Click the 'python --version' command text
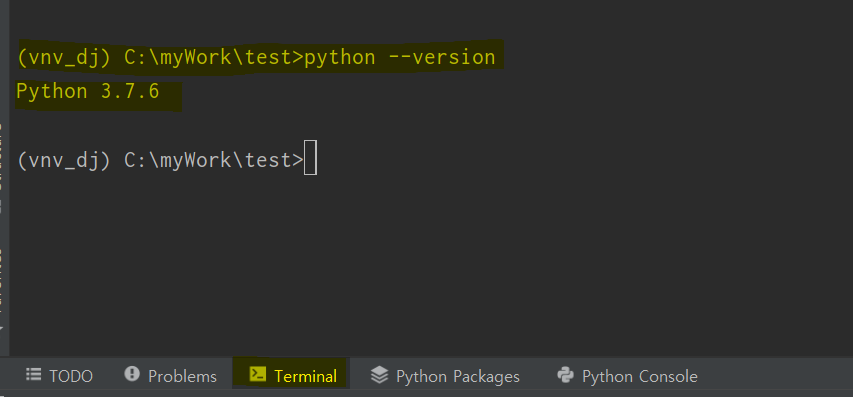 (399, 57)
